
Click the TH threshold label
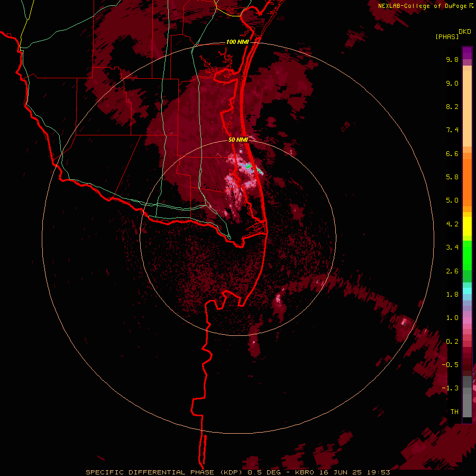(454, 412)
